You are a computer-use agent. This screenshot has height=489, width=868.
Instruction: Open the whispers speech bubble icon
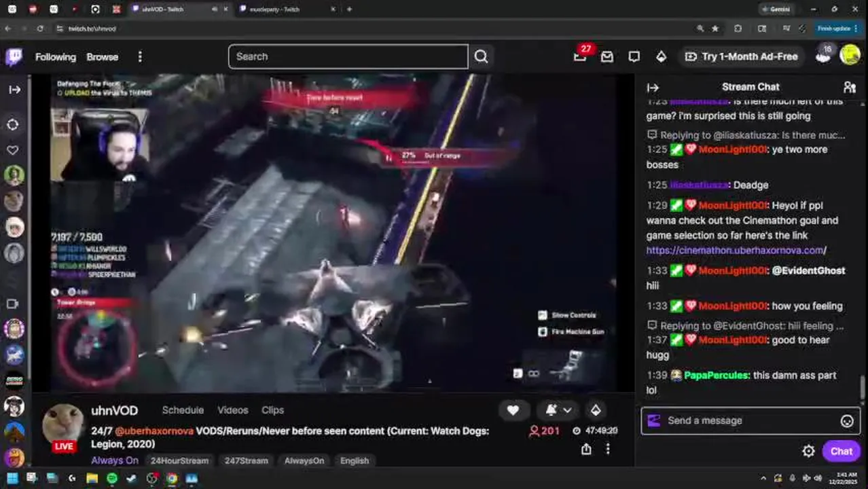[x=634, y=57]
